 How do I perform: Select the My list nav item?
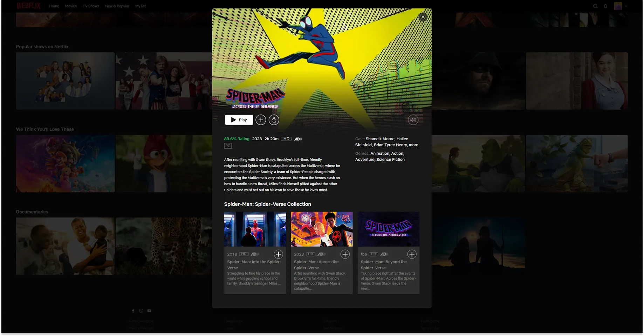[x=140, y=6]
